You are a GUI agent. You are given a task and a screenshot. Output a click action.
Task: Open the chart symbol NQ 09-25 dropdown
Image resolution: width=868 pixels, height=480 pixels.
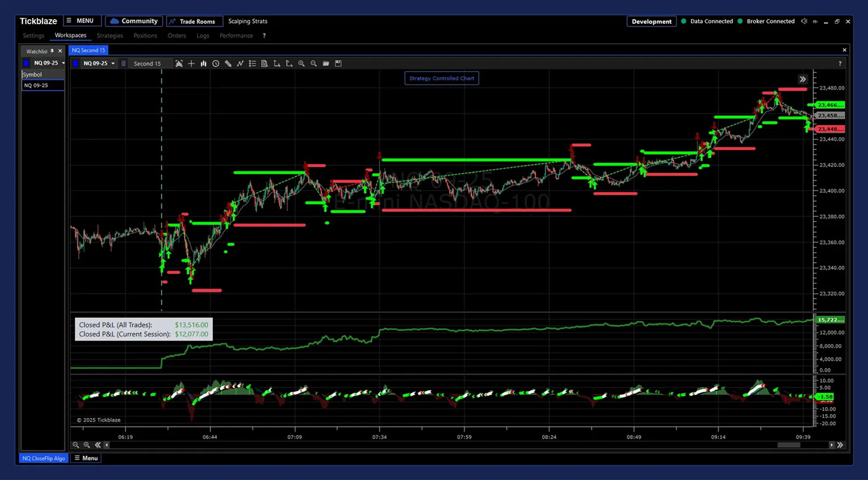(99, 64)
